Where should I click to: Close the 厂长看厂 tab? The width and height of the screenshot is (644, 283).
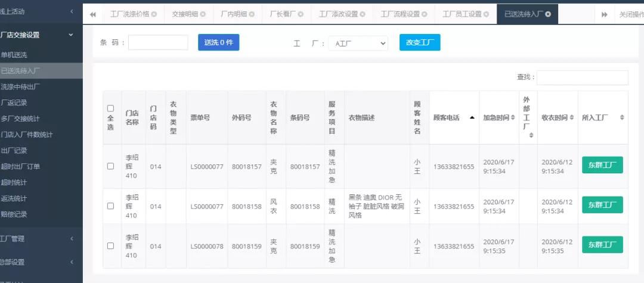pos(301,14)
